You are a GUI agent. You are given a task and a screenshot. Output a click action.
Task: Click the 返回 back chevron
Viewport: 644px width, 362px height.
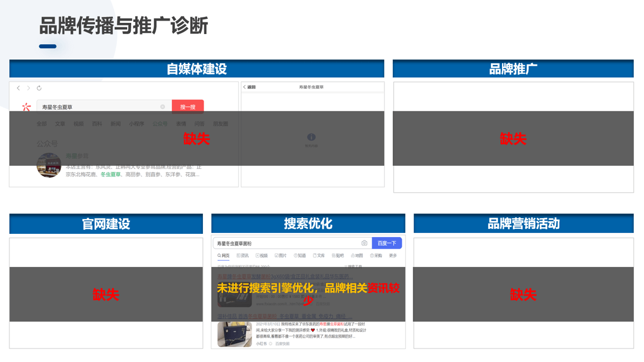coord(245,87)
